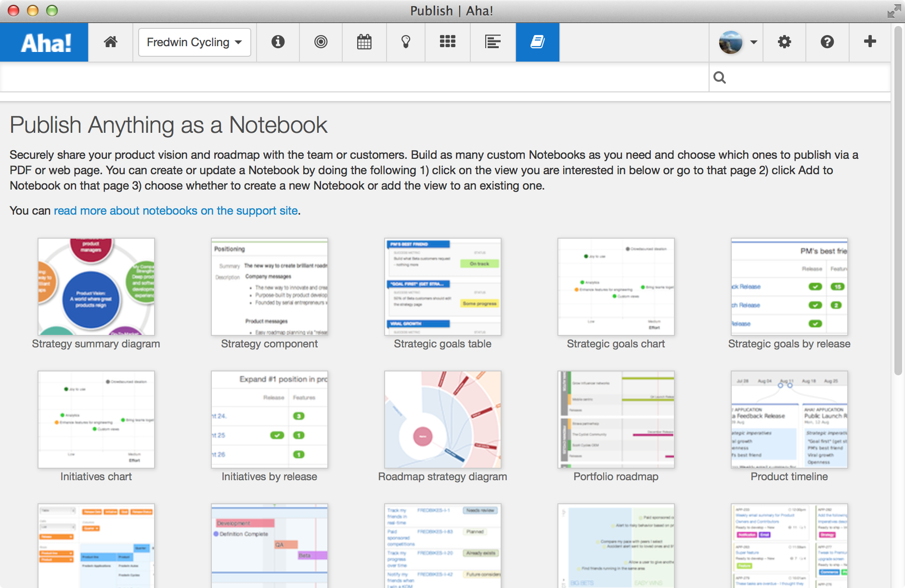The width and height of the screenshot is (905, 588).
Task: Open the releases calendar icon
Action: click(364, 42)
